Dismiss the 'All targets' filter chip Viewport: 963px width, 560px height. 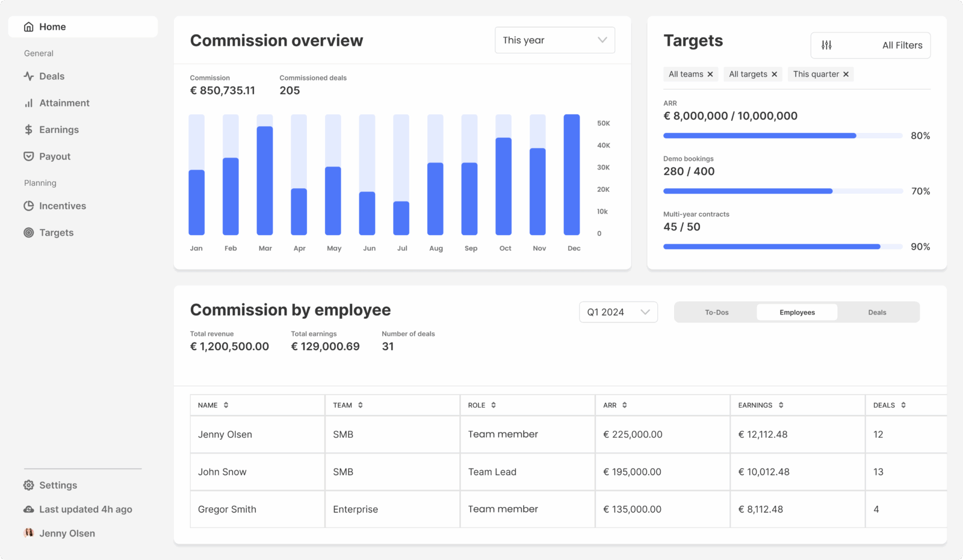coord(775,74)
